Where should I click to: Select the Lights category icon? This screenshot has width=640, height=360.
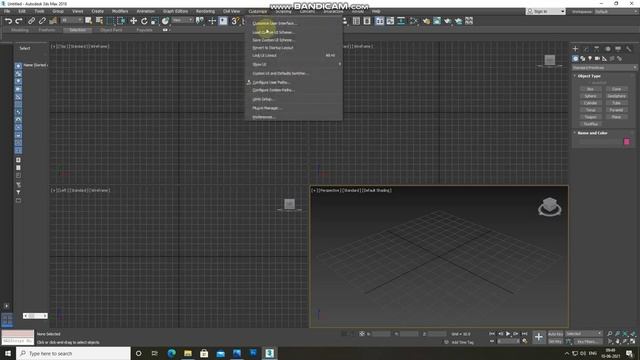(x=590, y=59)
